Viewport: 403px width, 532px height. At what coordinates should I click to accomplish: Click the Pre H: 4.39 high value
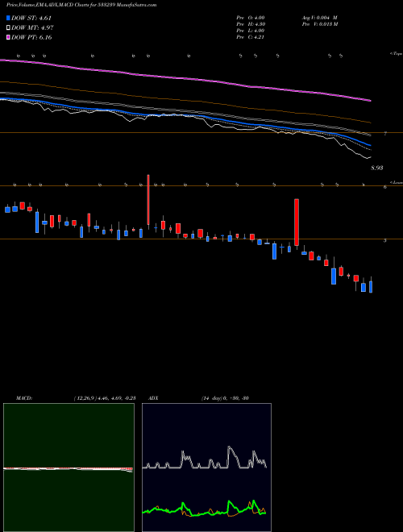pyautogui.click(x=251, y=24)
